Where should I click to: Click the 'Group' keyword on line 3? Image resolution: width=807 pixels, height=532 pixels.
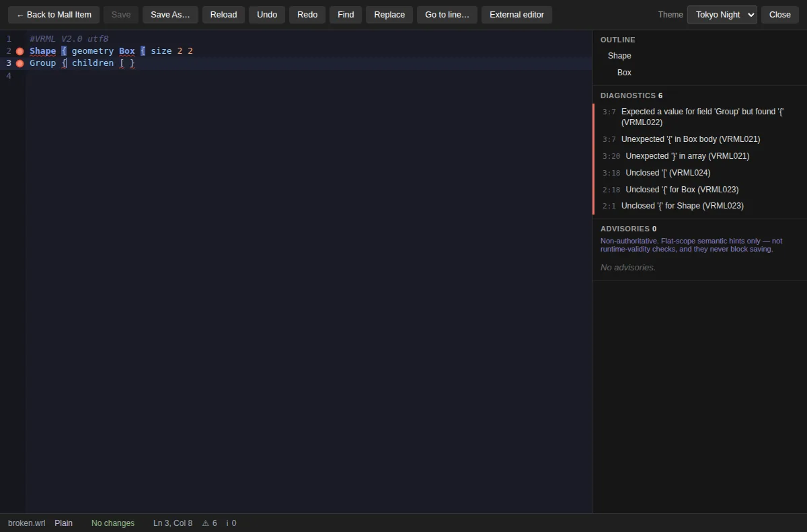click(x=42, y=63)
